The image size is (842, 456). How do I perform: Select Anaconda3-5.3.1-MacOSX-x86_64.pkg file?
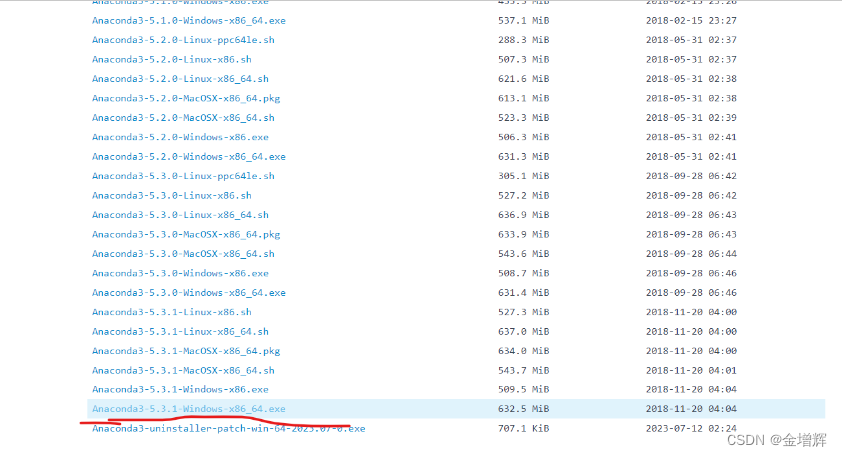point(186,351)
